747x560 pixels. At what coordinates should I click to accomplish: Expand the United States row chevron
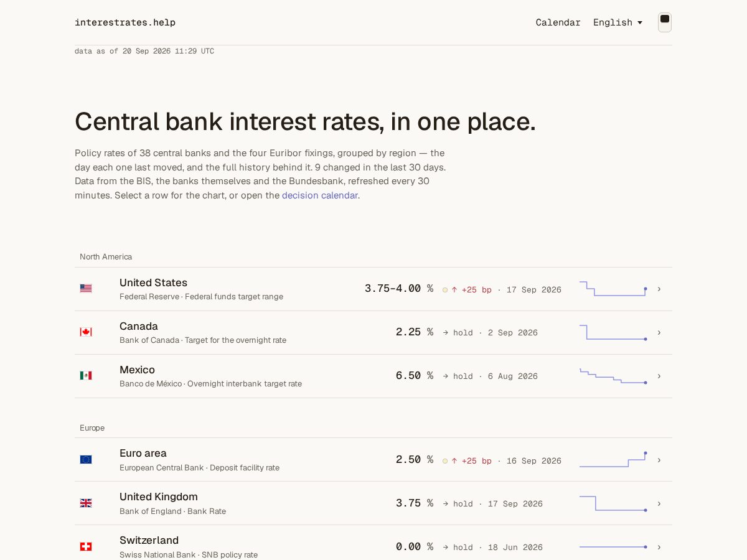point(659,289)
